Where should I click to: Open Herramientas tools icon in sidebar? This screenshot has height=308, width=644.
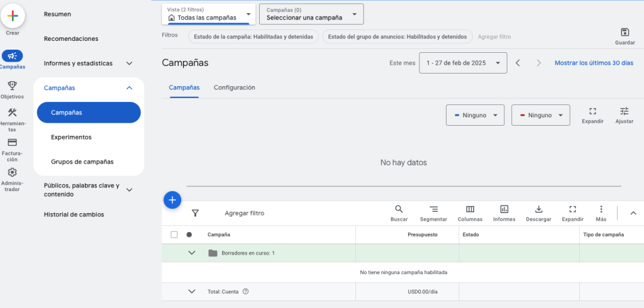(x=13, y=113)
